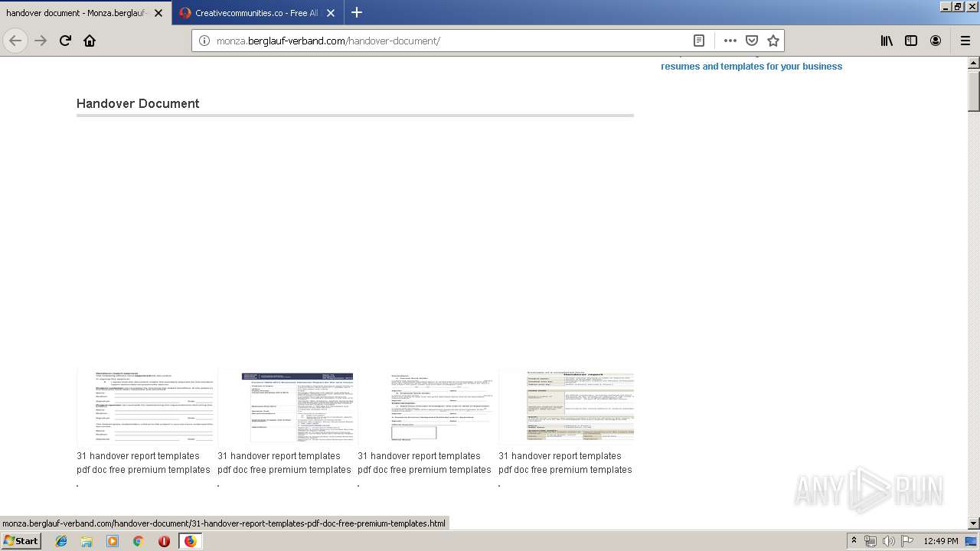Viewport: 980px width, 551px height.
Task: Close the handover document tab
Action: (x=158, y=13)
